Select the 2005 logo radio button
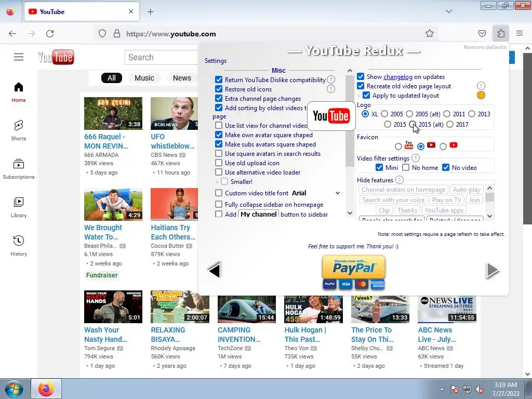This screenshot has height=399, width=532. tap(384, 114)
